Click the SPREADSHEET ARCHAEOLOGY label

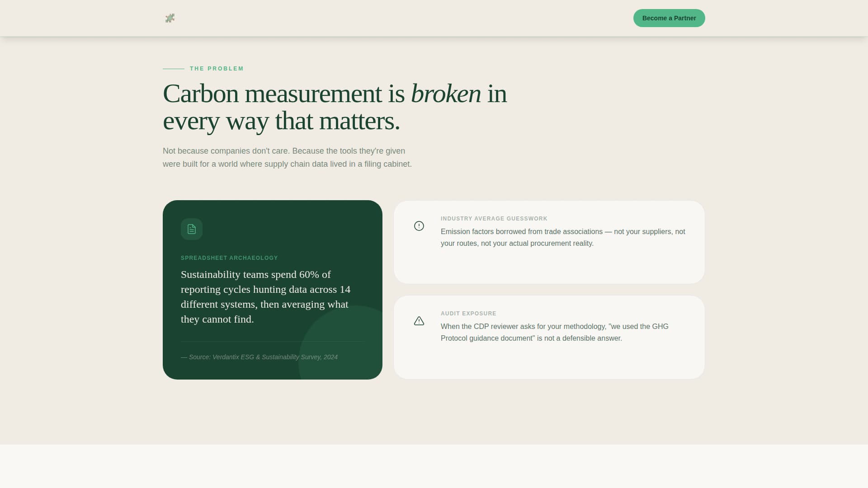point(229,258)
